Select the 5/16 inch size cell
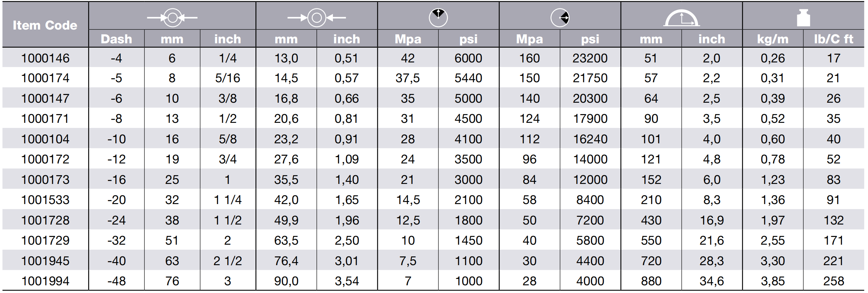The image size is (868, 293). pyautogui.click(x=228, y=78)
